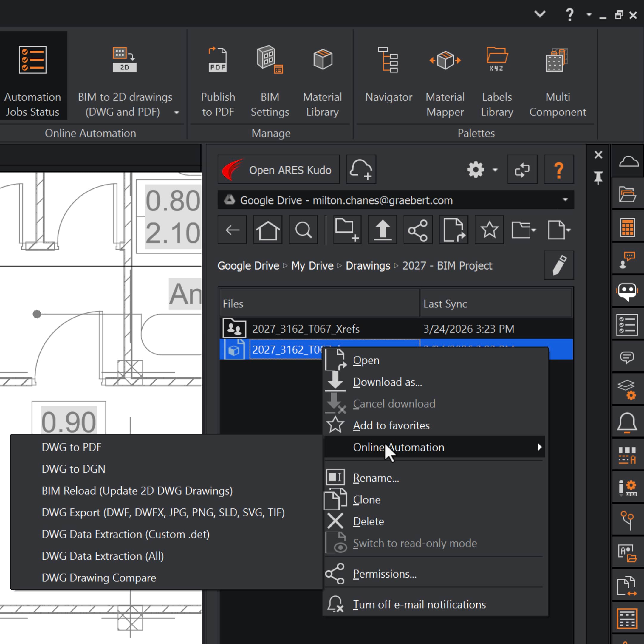This screenshot has height=644, width=644.
Task: Open the BIM to 2D drawings dropdown arrow
Action: click(177, 112)
